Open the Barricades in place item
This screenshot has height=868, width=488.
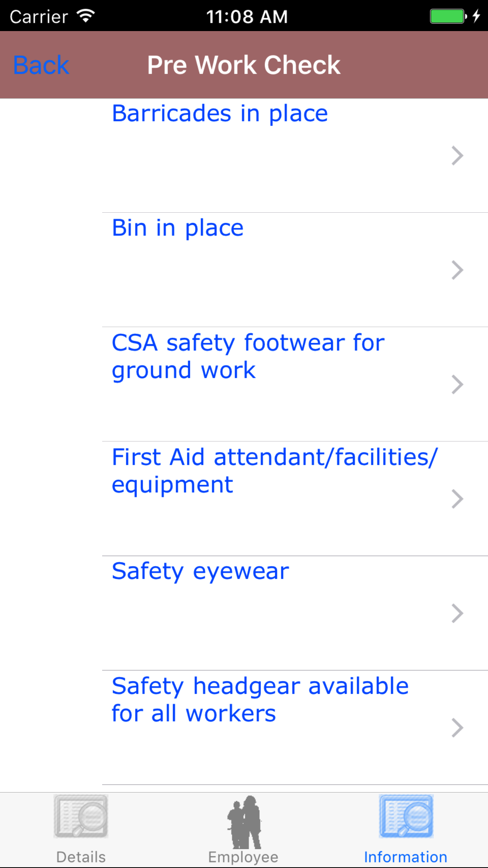click(x=220, y=114)
